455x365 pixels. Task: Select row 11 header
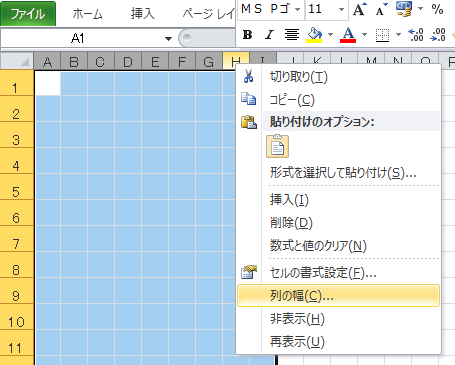pos(17,343)
